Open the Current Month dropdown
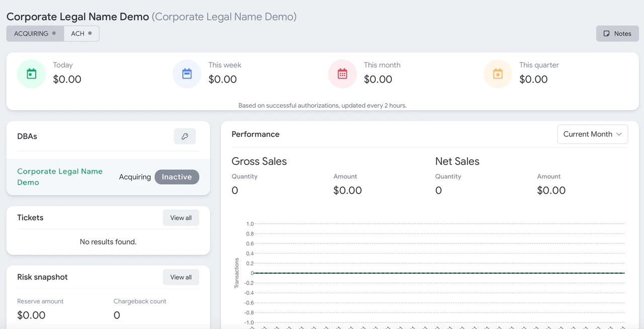Viewport: 644px width, 329px height. (592, 134)
